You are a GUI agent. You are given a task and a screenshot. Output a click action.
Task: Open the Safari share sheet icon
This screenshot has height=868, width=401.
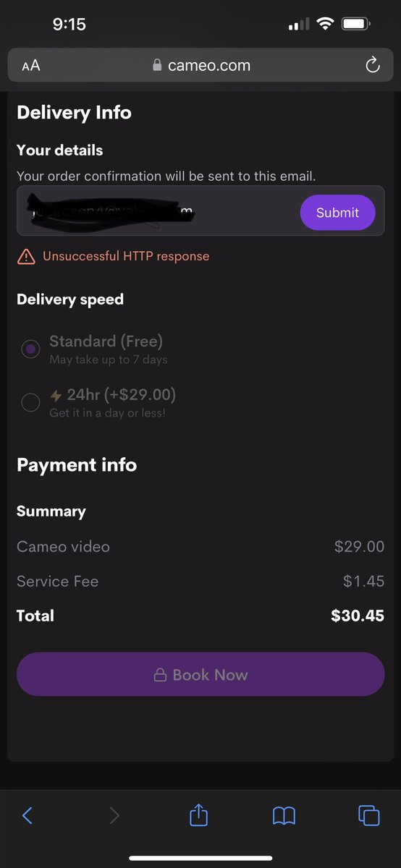point(198,814)
